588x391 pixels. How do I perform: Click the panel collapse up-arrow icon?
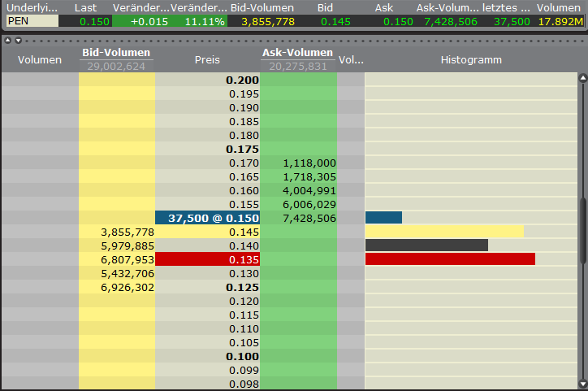click(x=7, y=40)
